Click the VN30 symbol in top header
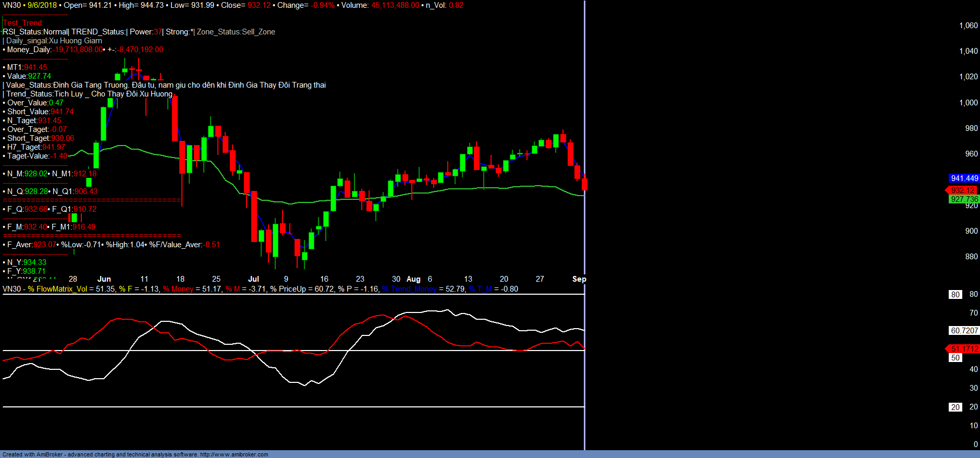This screenshot has width=980, height=458. [x=11, y=5]
